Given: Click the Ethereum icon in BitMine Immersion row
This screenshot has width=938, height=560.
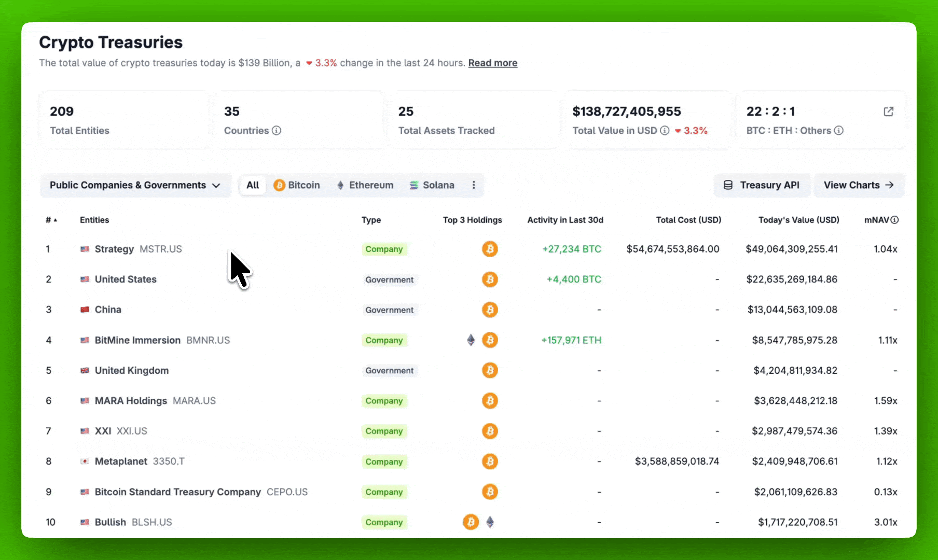Looking at the screenshot, I should [471, 340].
